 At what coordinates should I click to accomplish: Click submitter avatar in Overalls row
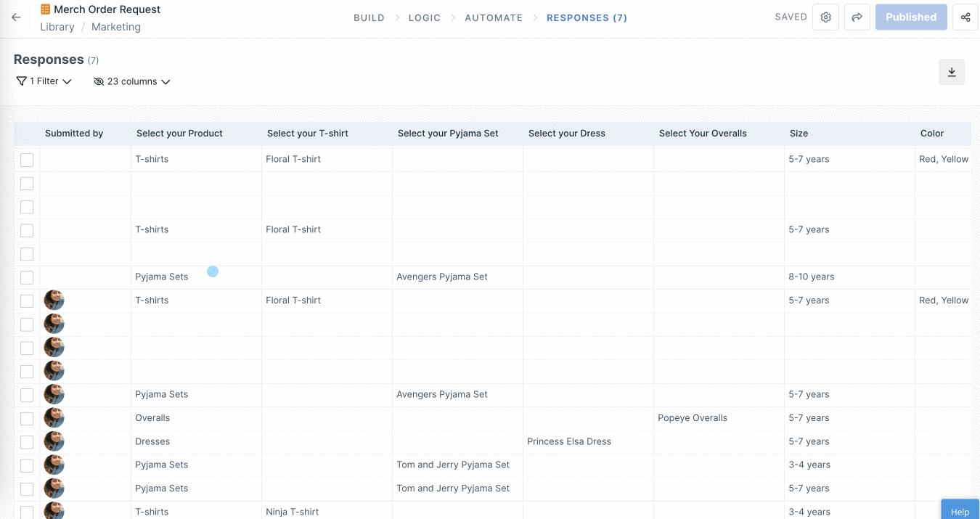click(x=54, y=418)
